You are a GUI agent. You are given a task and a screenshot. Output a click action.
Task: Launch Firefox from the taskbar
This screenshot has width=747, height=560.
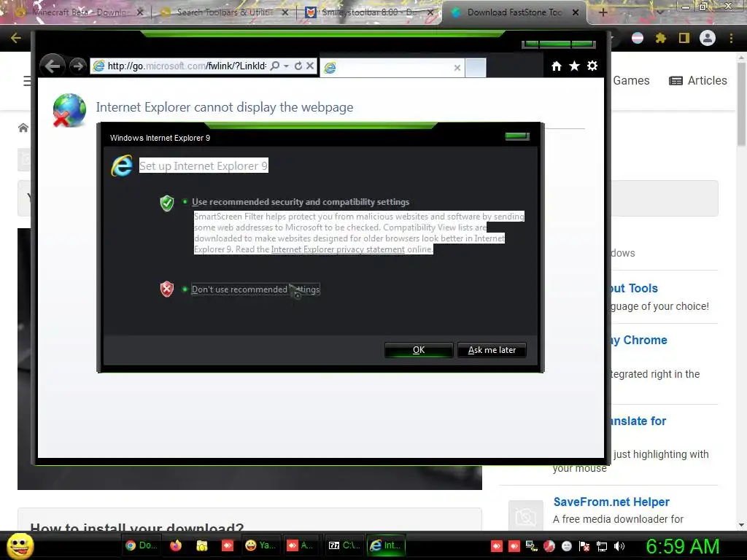pos(176,545)
